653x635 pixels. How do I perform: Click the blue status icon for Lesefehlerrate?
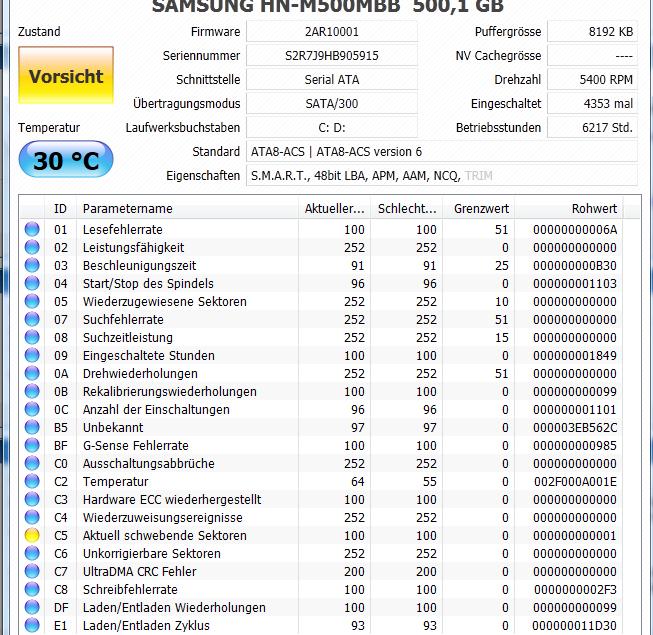(x=32, y=229)
